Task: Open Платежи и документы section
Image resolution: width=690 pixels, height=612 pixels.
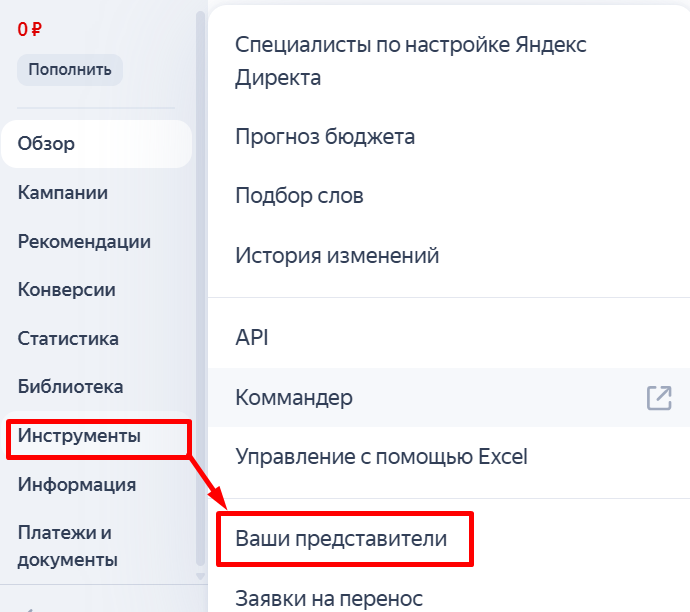Action: (x=68, y=546)
